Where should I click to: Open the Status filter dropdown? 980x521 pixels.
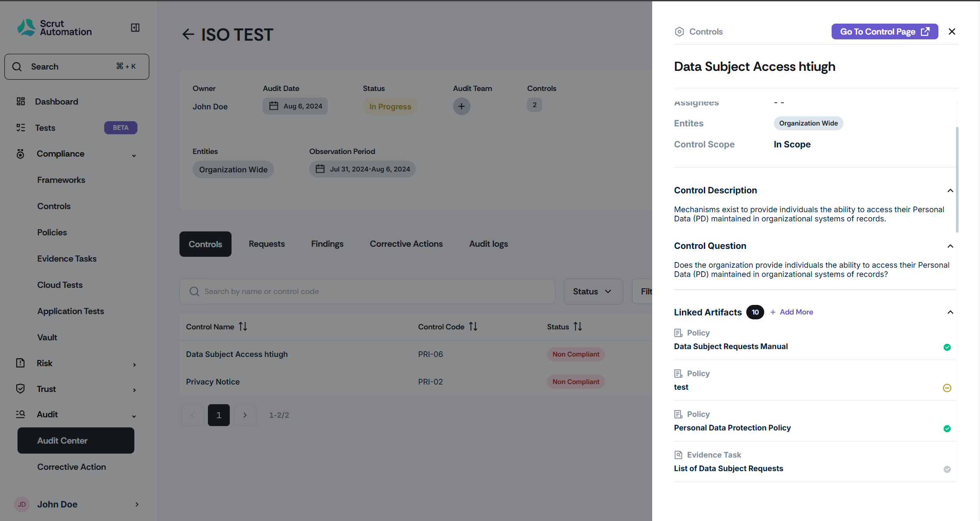[593, 291]
